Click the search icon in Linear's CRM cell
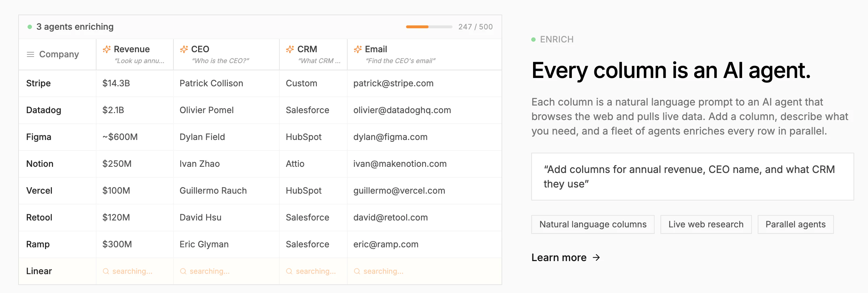 [289, 271]
